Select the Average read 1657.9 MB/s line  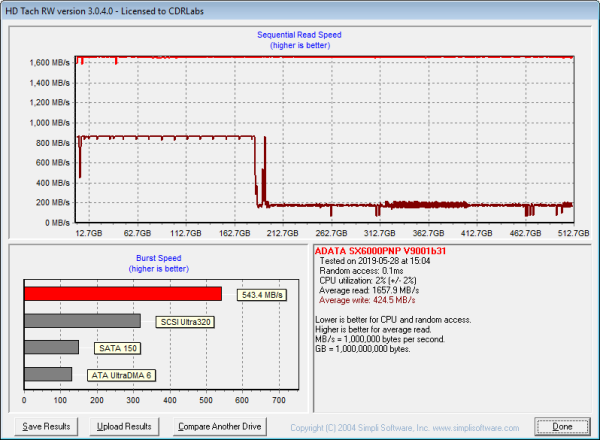pos(369,290)
